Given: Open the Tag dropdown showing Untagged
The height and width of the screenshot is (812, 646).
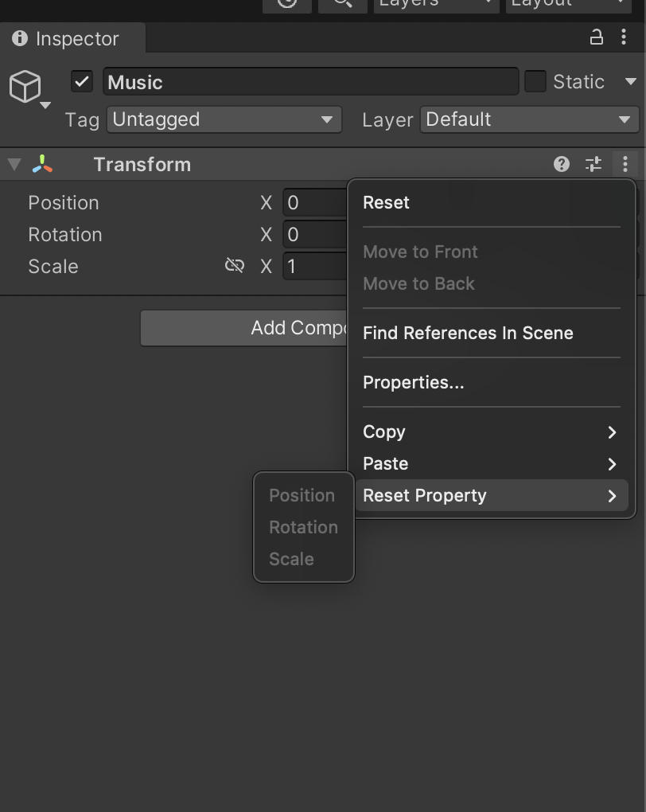Looking at the screenshot, I should 224,119.
